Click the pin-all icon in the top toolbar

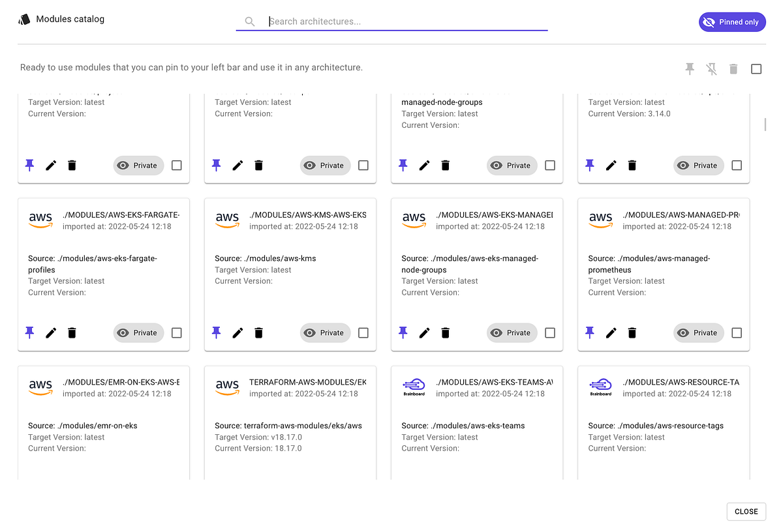pyautogui.click(x=690, y=68)
